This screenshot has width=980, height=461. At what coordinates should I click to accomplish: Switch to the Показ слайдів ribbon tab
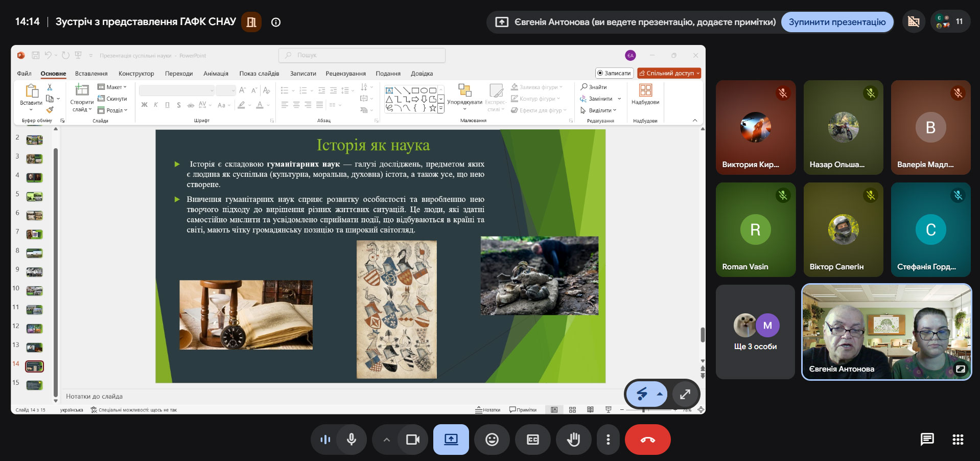[260, 74]
